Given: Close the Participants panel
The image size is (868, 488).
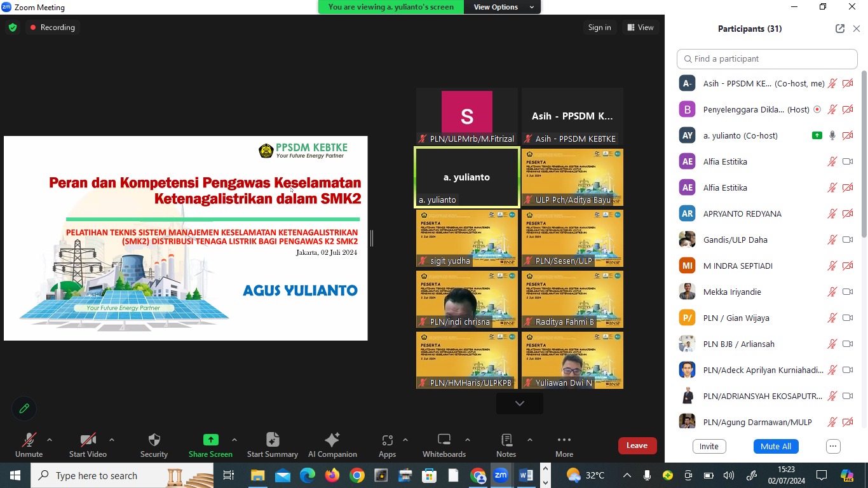Looking at the screenshot, I should [x=857, y=29].
